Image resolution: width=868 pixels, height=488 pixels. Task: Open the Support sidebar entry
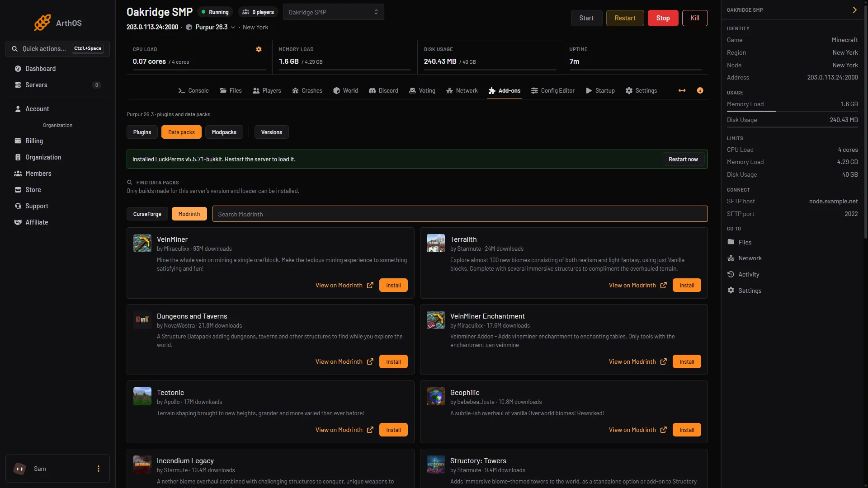coord(57,206)
